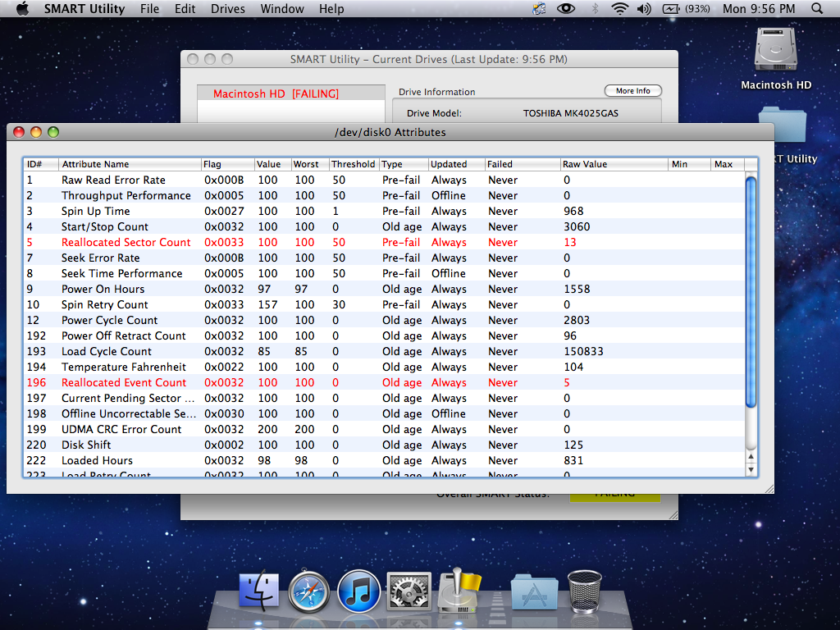Select the UDMA CRC Error Count row
This screenshot has height=630, width=840.
(384, 429)
